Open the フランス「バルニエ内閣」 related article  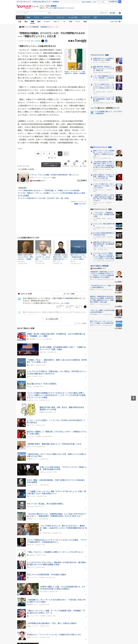tap(55, 175)
